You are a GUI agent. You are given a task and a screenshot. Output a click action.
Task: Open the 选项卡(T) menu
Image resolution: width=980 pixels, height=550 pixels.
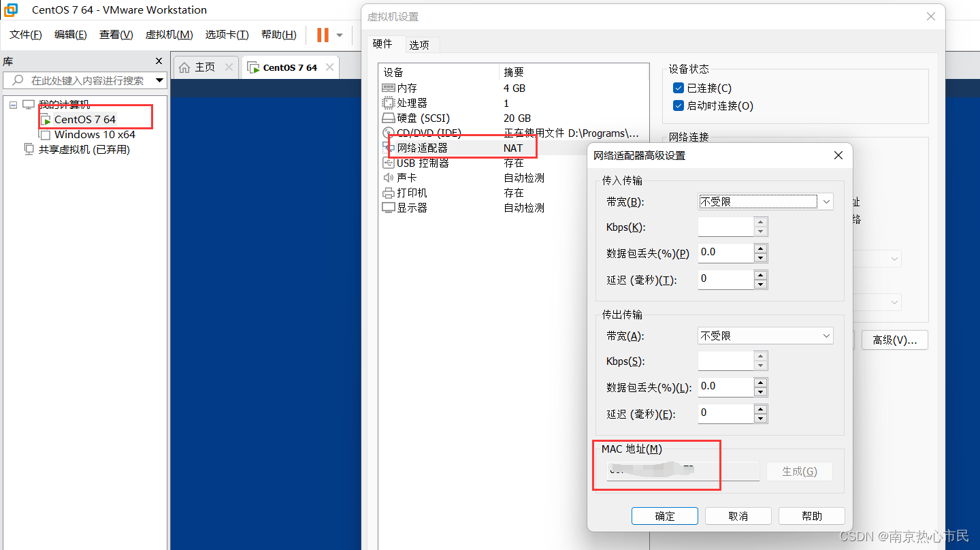click(x=227, y=35)
